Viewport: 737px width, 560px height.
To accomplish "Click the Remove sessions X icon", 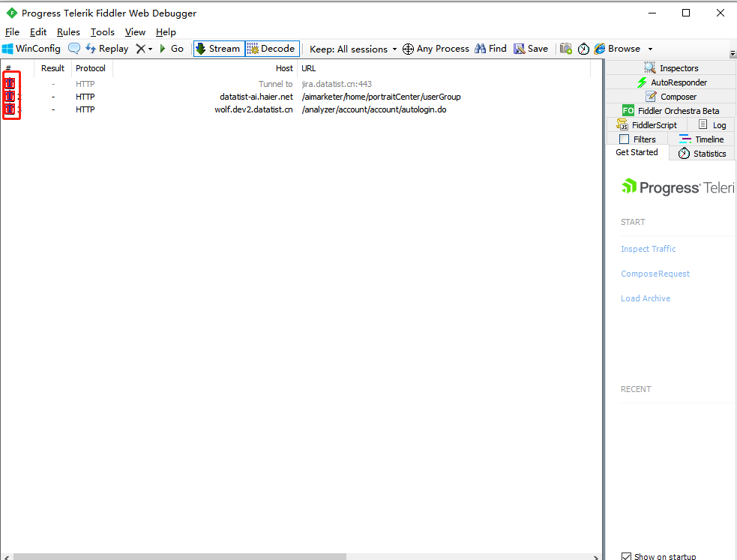I will (140, 49).
